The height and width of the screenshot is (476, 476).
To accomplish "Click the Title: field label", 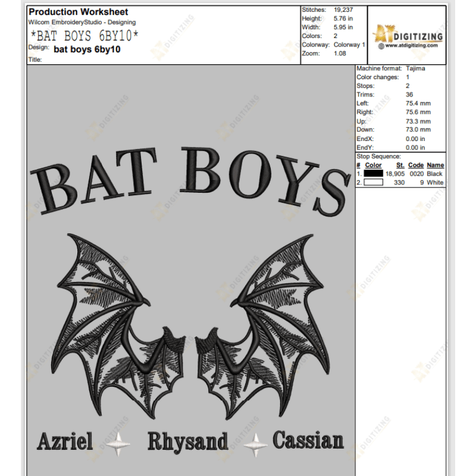I will 35,59.
